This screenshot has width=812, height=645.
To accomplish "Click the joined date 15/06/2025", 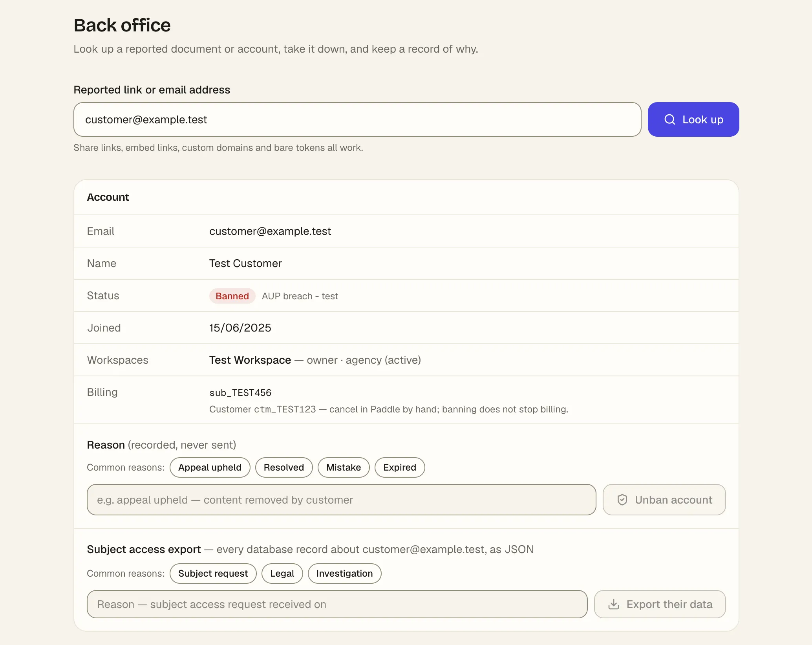I will (240, 328).
